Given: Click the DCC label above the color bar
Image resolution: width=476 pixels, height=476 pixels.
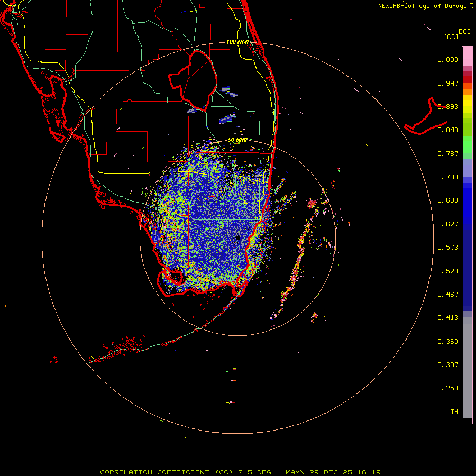Looking at the screenshot, I should (465, 32).
